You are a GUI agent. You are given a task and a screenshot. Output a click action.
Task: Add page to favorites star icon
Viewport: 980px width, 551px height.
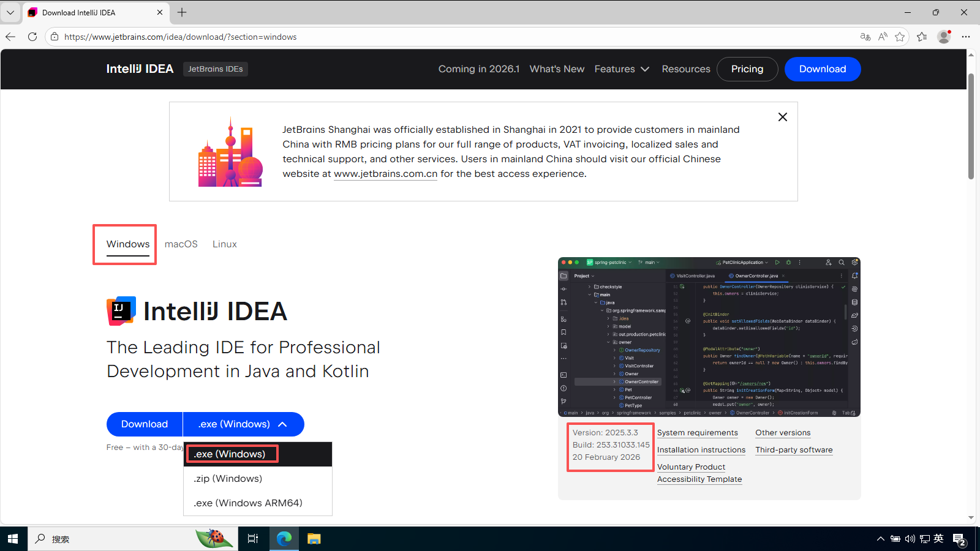tap(900, 37)
